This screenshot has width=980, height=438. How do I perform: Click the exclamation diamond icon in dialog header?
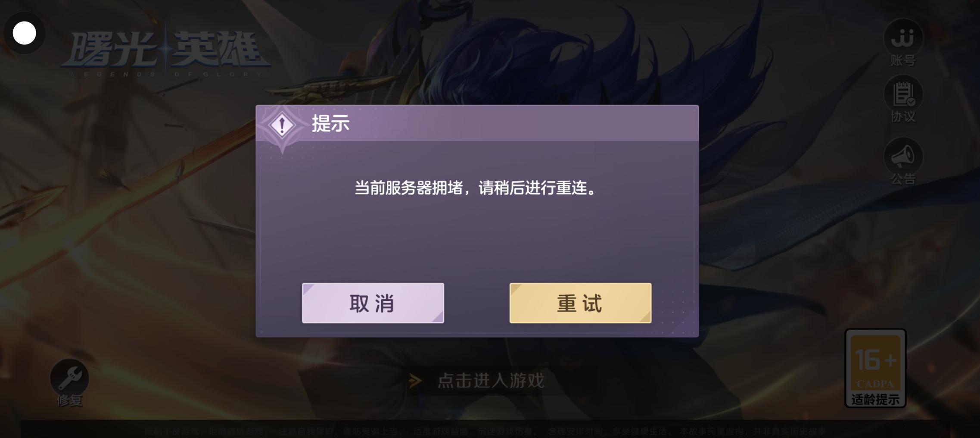tap(282, 125)
